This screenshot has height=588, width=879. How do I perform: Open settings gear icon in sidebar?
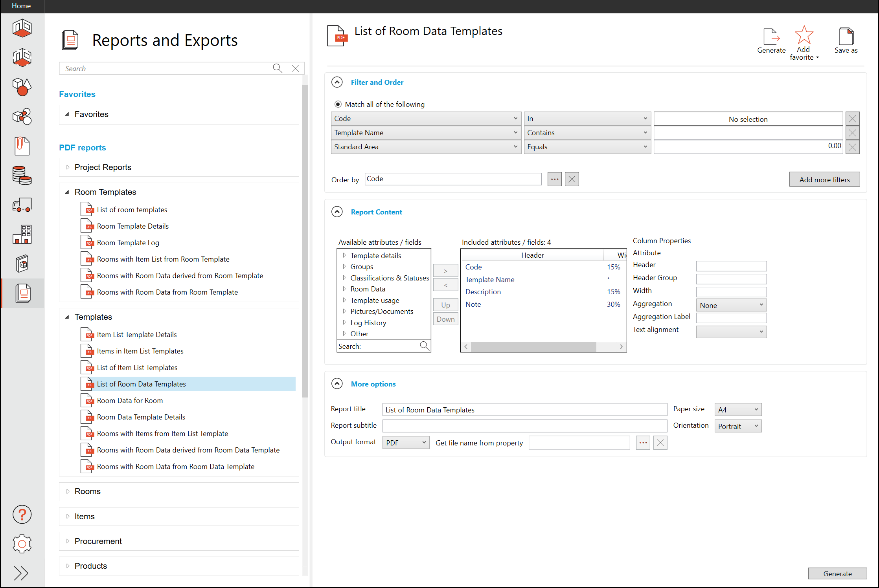[x=22, y=544]
